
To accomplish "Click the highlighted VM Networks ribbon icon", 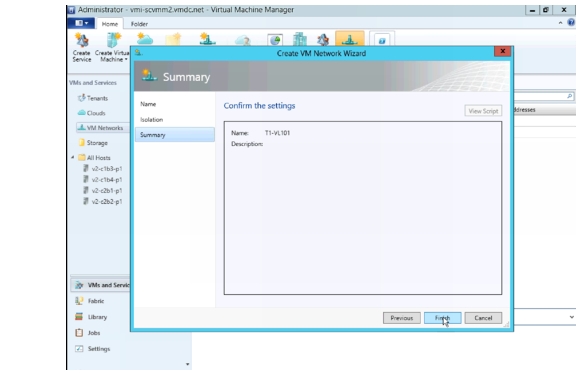I will pyautogui.click(x=350, y=39).
